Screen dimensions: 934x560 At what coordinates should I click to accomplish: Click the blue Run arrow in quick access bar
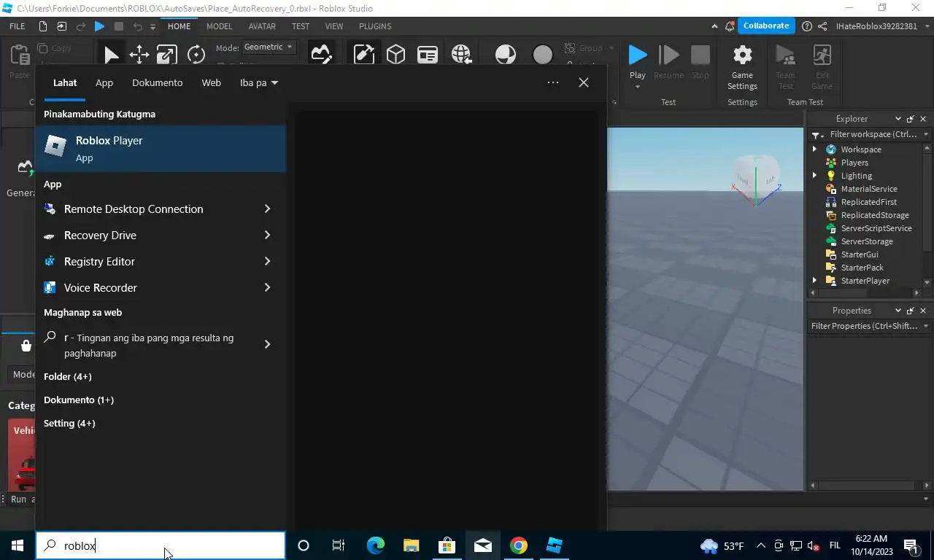click(x=99, y=26)
